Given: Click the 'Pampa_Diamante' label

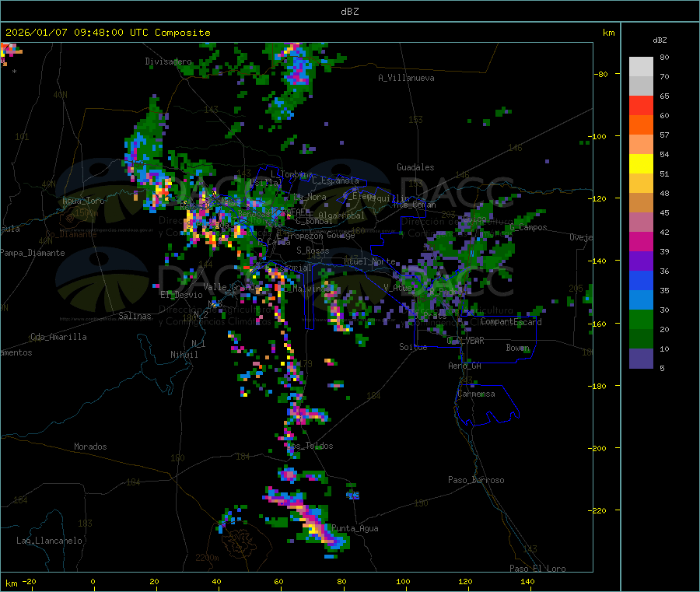Looking at the screenshot, I should point(33,253).
